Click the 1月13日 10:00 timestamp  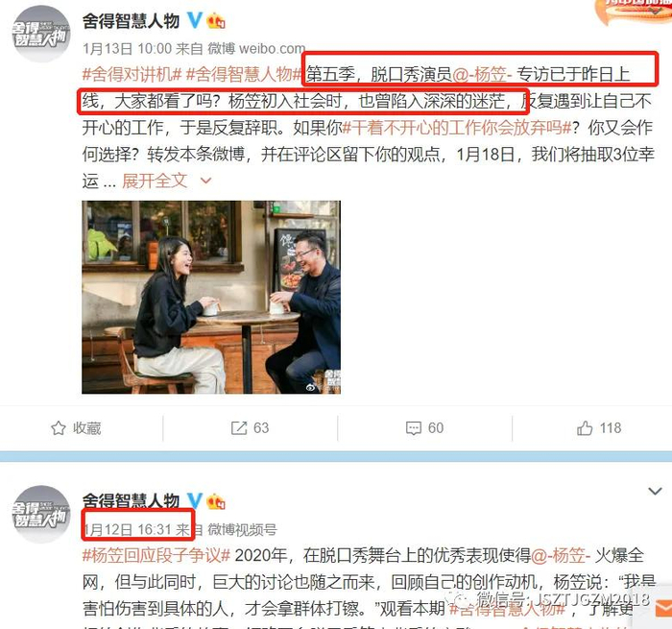pos(128,48)
